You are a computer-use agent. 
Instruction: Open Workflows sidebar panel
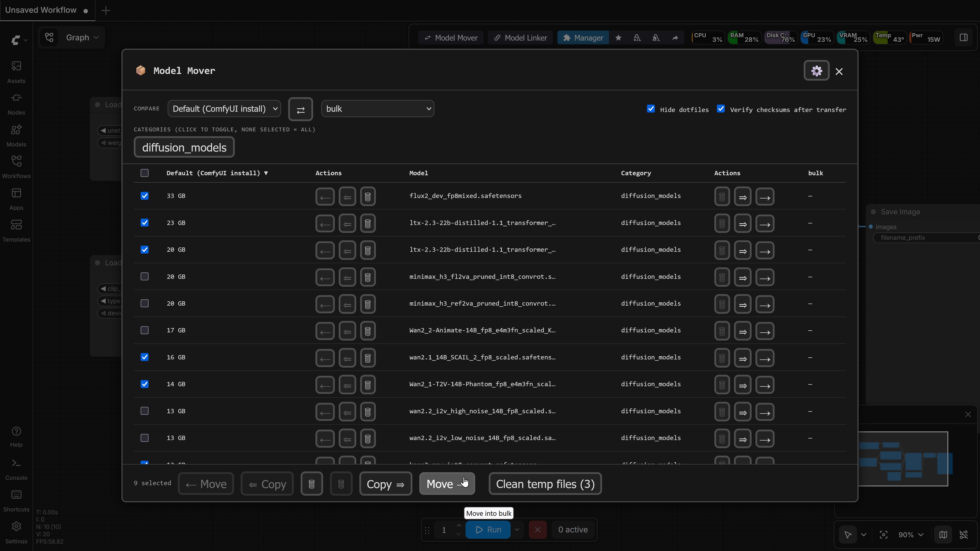(16, 167)
